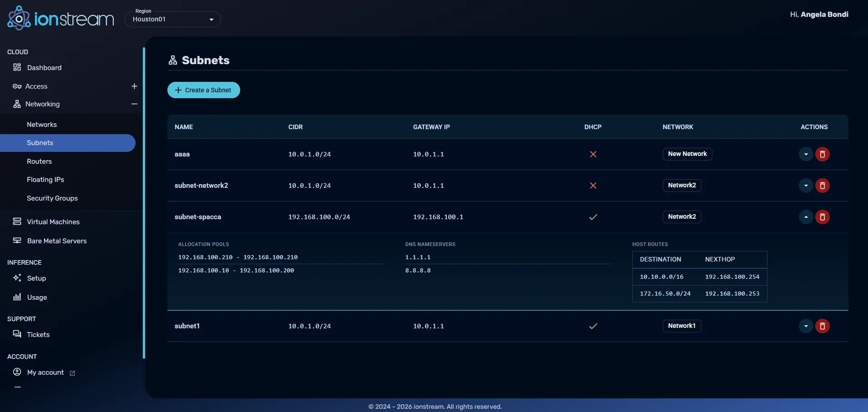Open Usage page

pyautogui.click(x=37, y=297)
